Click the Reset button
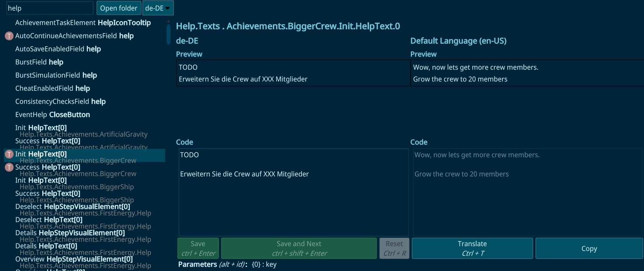The height and width of the screenshot is (271, 644). (394, 248)
